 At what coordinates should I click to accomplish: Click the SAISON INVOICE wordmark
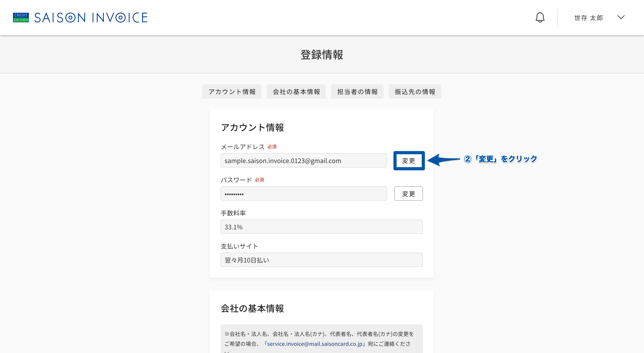91,17
